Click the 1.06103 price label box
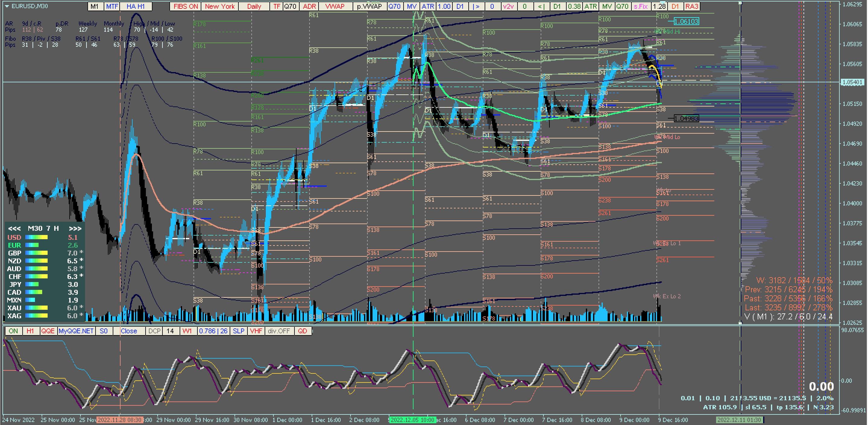The width and height of the screenshot is (868, 425). click(686, 22)
